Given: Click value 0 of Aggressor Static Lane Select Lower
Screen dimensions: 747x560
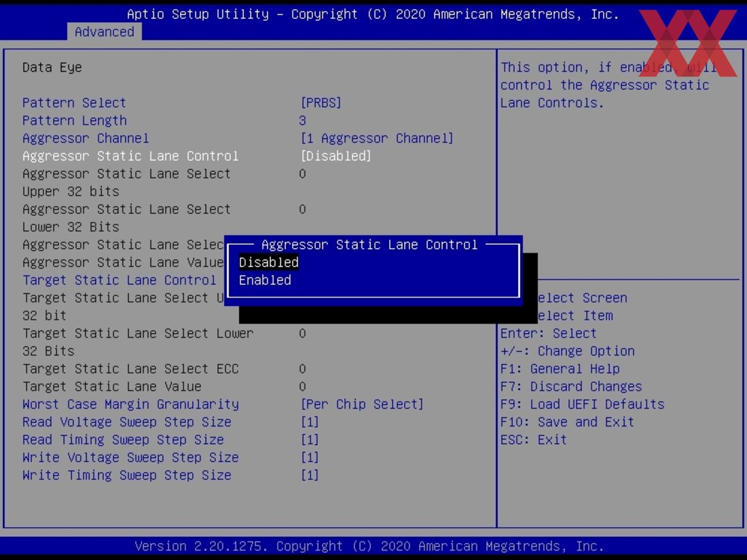Looking at the screenshot, I should click(x=303, y=209).
